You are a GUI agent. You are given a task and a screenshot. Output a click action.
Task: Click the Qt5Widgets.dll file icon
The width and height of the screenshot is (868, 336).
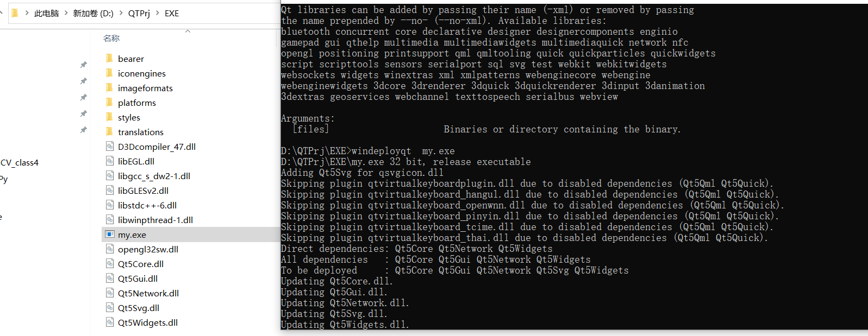[x=110, y=322]
